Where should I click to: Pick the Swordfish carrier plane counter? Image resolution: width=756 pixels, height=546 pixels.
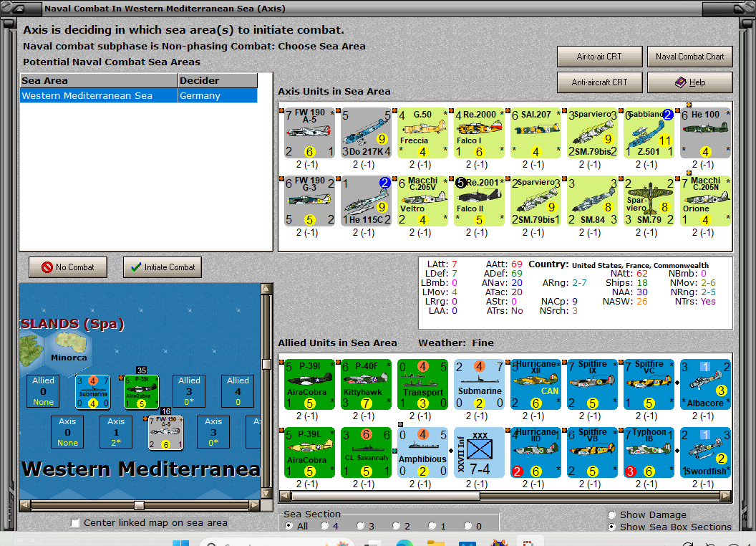pyautogui.click(x=705, y=453)
